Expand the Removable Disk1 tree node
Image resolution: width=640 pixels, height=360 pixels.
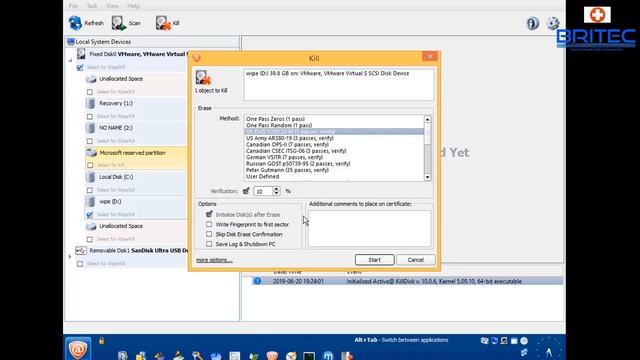click(x=70, y=257)
